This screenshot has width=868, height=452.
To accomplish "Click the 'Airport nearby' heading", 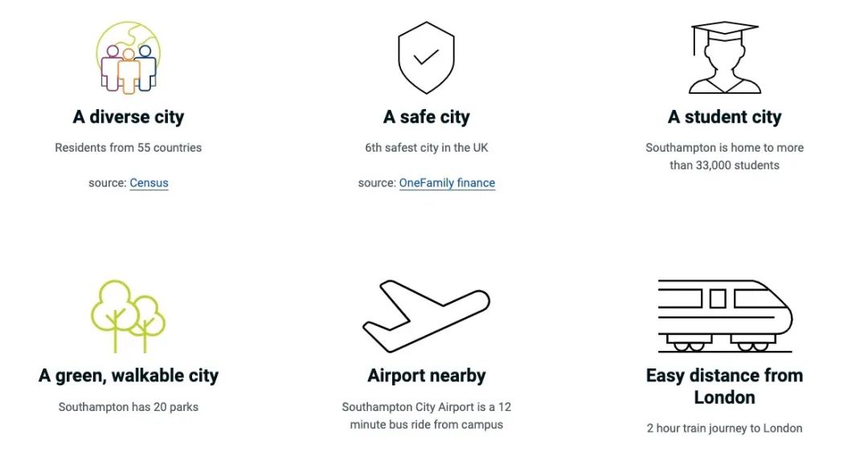I will (x=426, y=376).
